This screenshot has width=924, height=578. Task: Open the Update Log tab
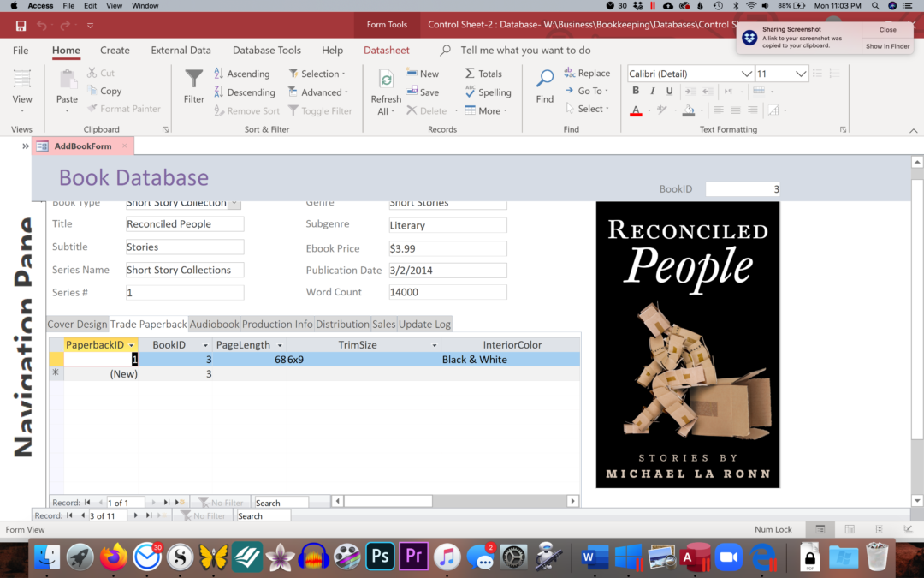(424, 324)
